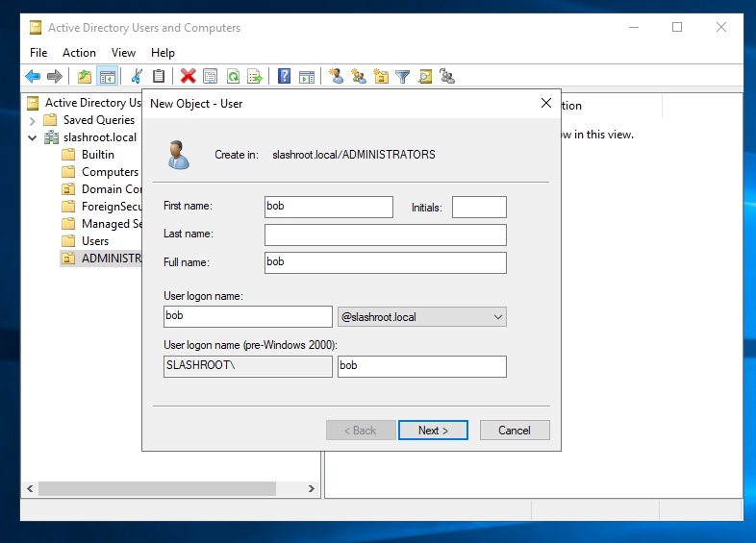Image resolution: width=756 pixels, height=543 pixels.
Task: Click the create new group toolbar icon
Action: (x=359, y=77)
